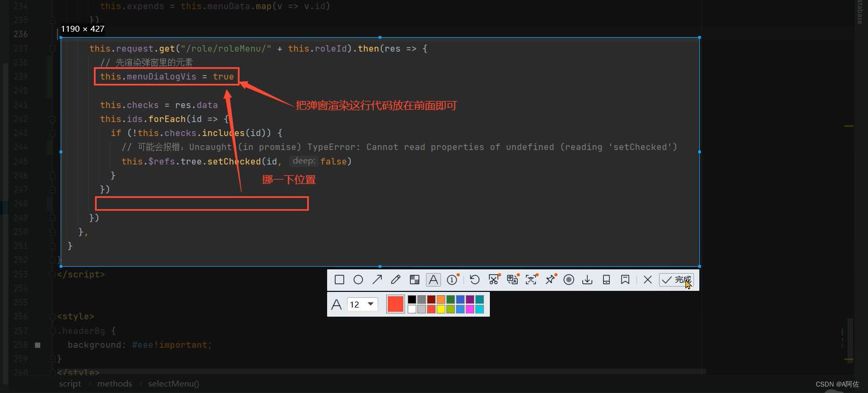The image size is (868, 393).
Task: Pick the magenta color swatch
Action: click(x=470, y=309)
